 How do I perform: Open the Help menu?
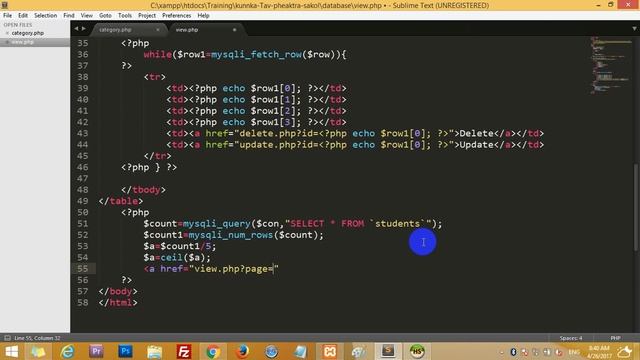point(203,16)
